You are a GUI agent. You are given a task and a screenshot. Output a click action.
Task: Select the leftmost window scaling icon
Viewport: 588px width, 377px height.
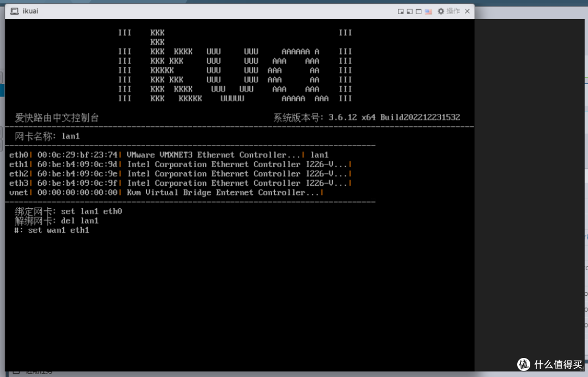400,11
